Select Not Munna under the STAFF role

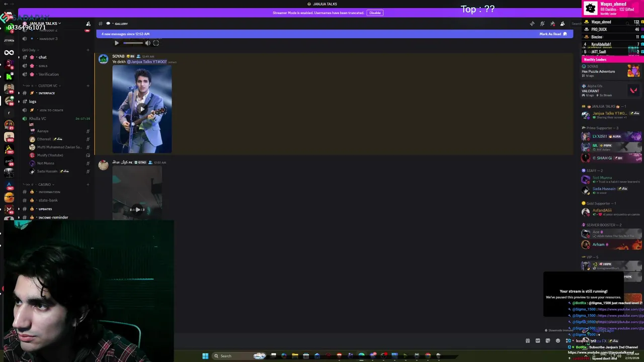[612, 179]
